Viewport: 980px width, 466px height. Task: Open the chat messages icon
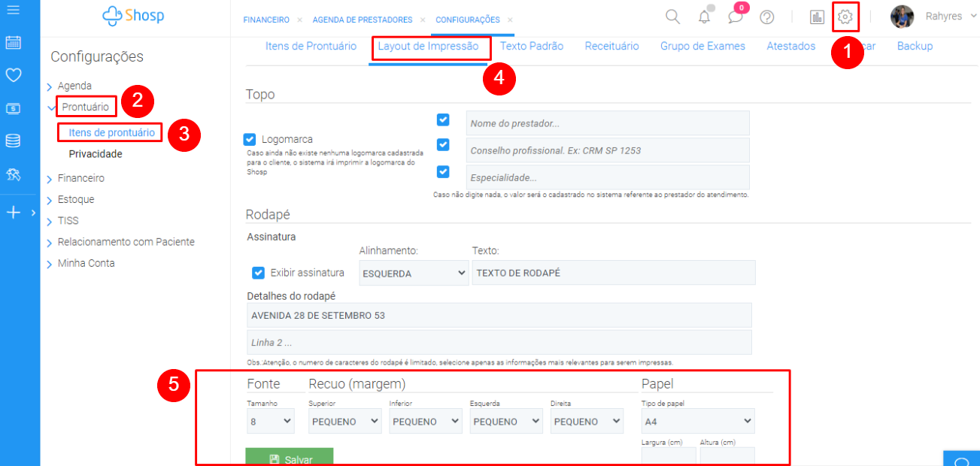coord(736,17)
